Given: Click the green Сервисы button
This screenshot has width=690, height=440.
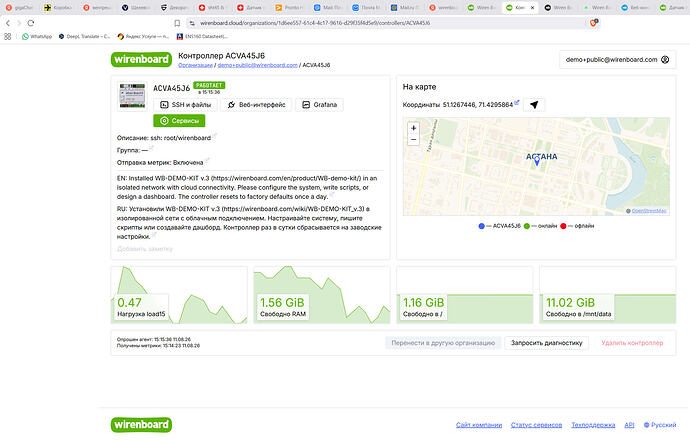Looking at the screenshot, I should coord(179,121).
